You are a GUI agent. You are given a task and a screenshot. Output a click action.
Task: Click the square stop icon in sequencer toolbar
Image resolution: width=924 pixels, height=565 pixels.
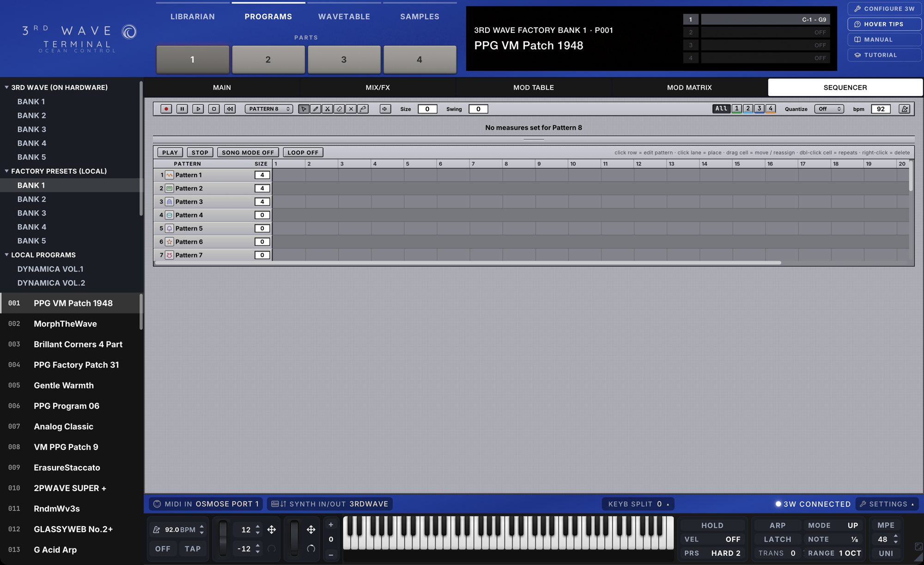pos(213,109)
